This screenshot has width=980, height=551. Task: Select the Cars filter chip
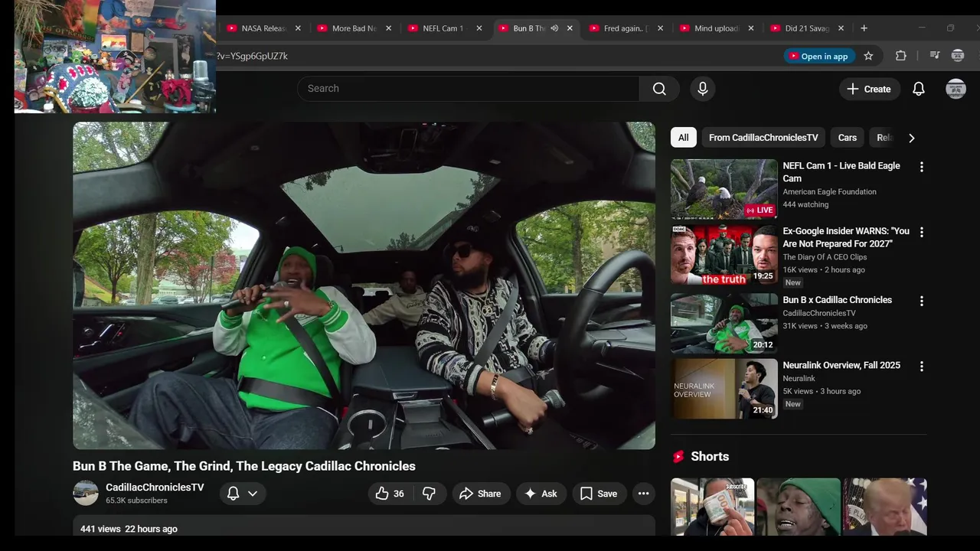coord(847,138)
